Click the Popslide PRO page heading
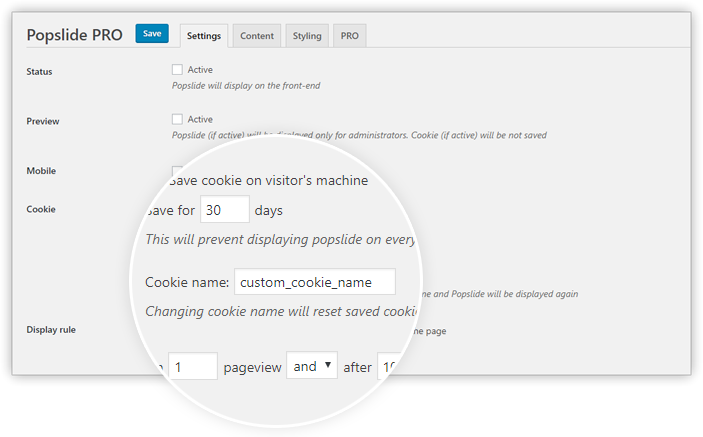703x437 pixels. [x=74, y=35]
